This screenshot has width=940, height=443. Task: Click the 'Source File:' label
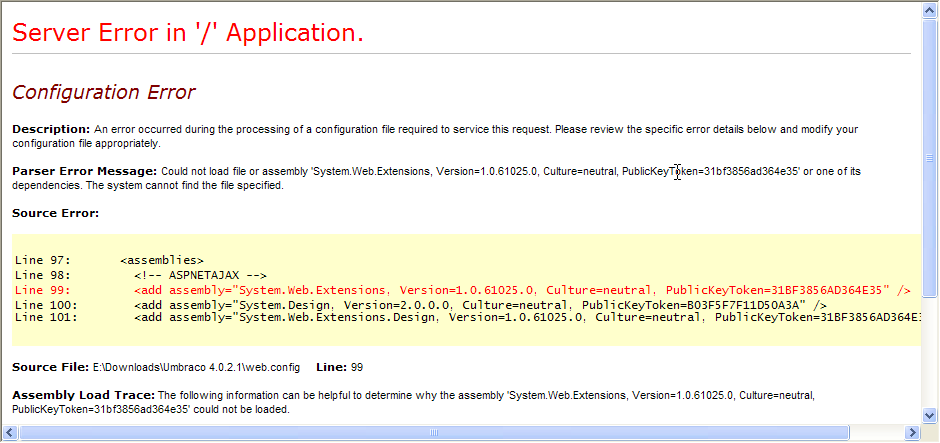click(x=51, y=367)
